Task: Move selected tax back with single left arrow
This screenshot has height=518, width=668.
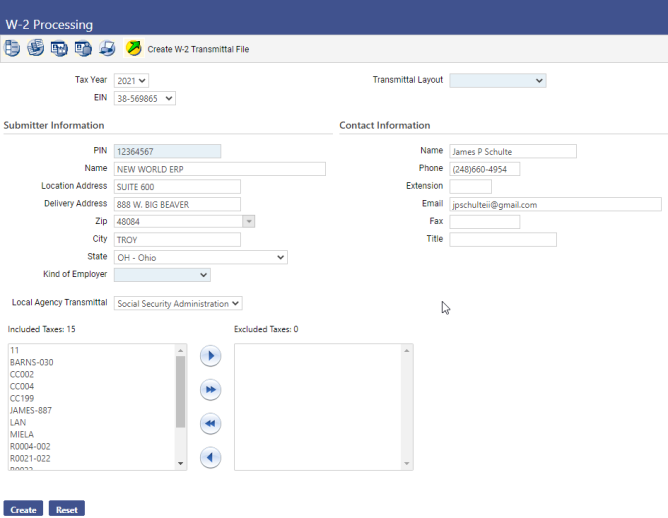Action: click(210, 457)
